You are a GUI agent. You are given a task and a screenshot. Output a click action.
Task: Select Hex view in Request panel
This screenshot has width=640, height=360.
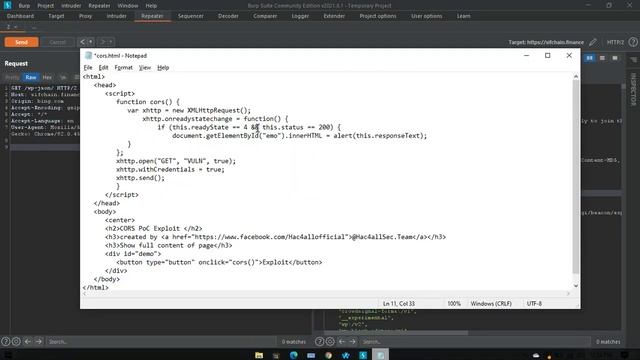[x=47, y=77]
